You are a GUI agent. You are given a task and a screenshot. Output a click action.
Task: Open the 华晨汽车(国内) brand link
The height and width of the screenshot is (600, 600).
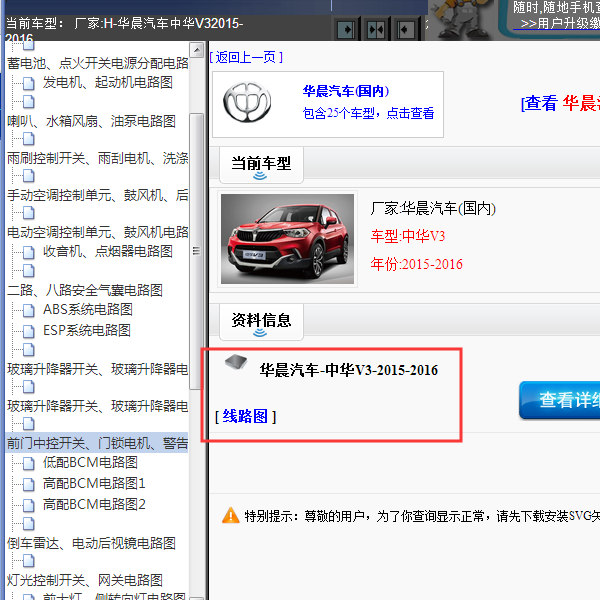tap(346, 91)
